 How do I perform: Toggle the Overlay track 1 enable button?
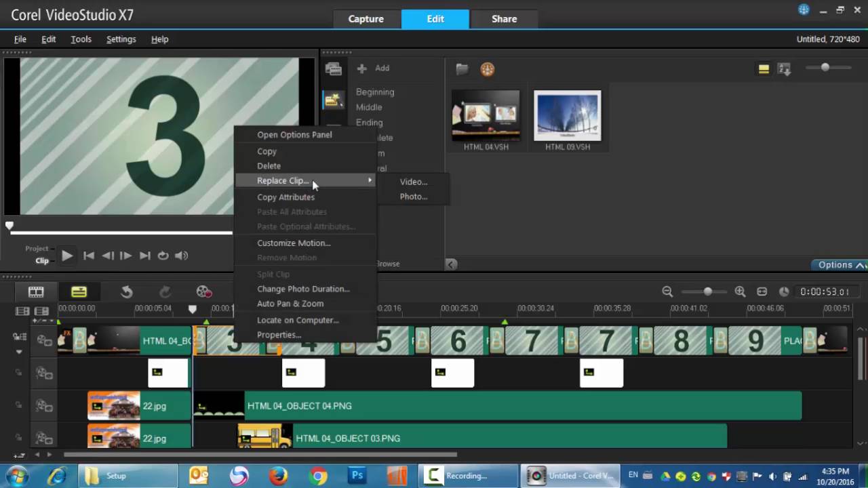point(45,373)
